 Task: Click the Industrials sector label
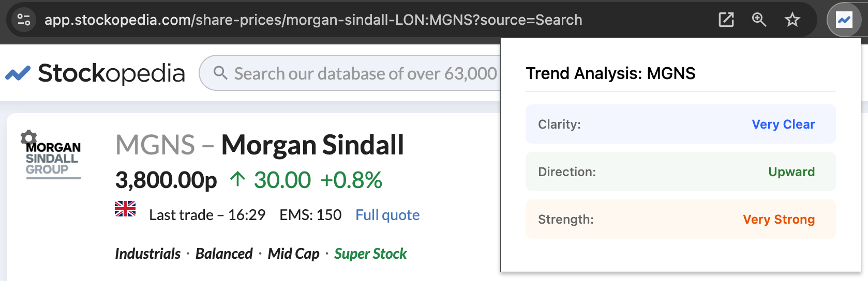148,254
